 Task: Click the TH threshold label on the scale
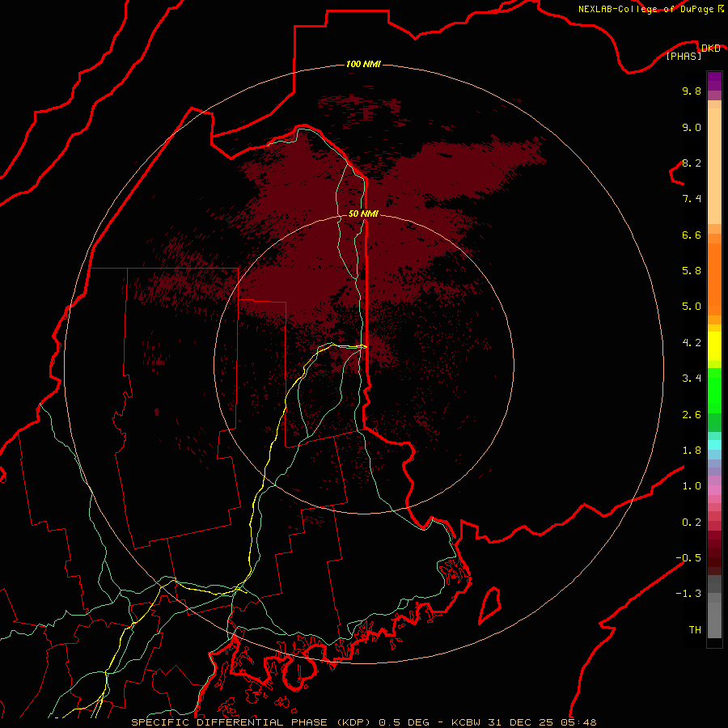(695, 630)
